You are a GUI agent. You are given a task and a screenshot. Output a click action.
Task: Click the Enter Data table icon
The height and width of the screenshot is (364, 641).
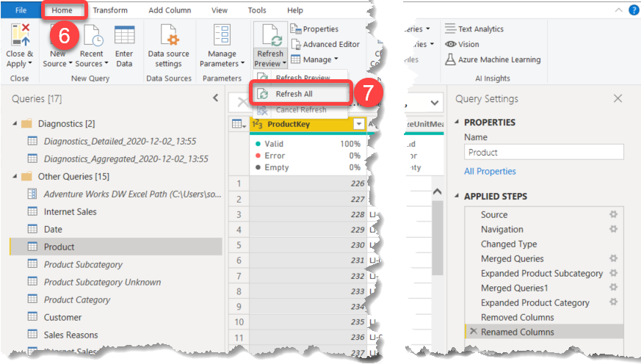pyautogui.click(x=124, y=35)
